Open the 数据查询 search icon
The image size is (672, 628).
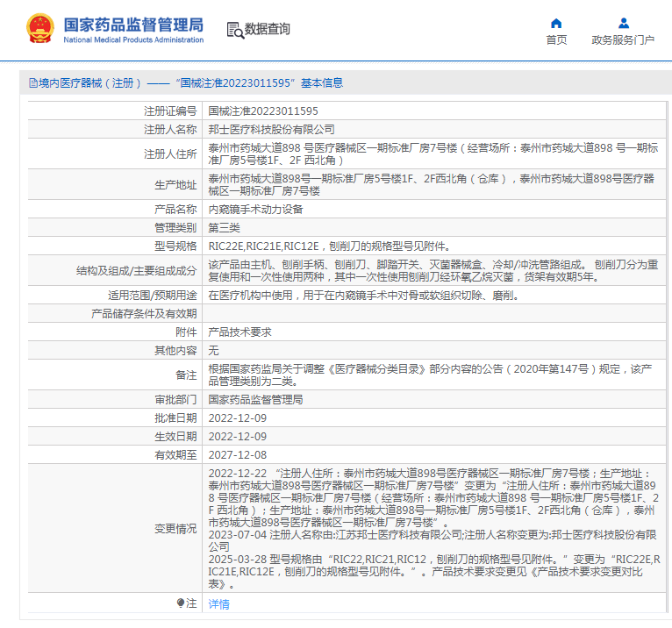click(x=235, y=30)
